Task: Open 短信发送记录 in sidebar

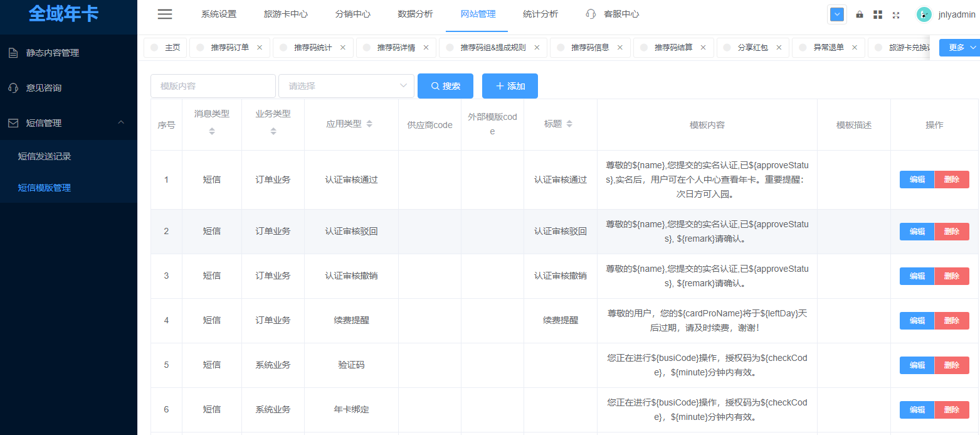Action: click(x=45, y=156)
